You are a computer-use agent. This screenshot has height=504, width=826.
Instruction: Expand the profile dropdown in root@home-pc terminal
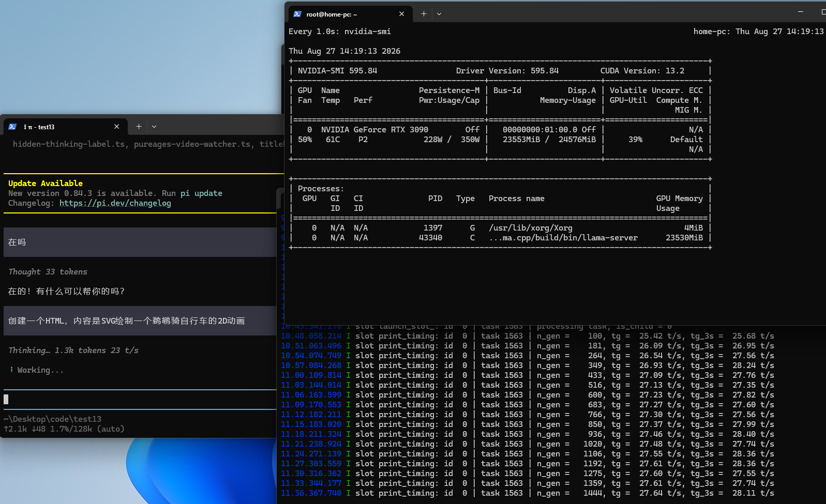point(439,14)
